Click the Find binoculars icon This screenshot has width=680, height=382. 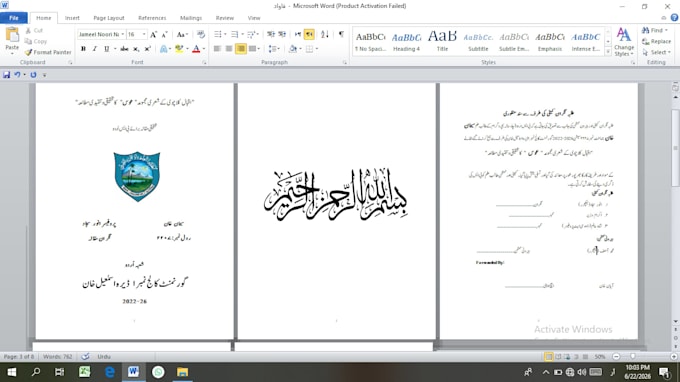coord(646,30)
